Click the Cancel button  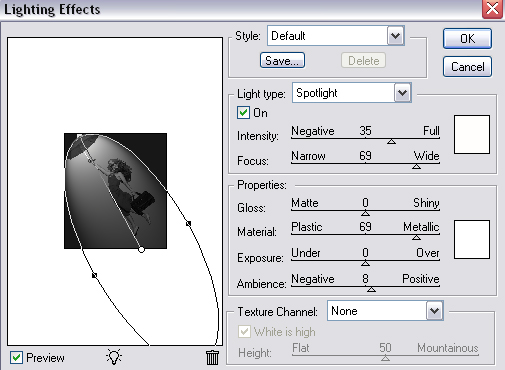pos(467,67)
